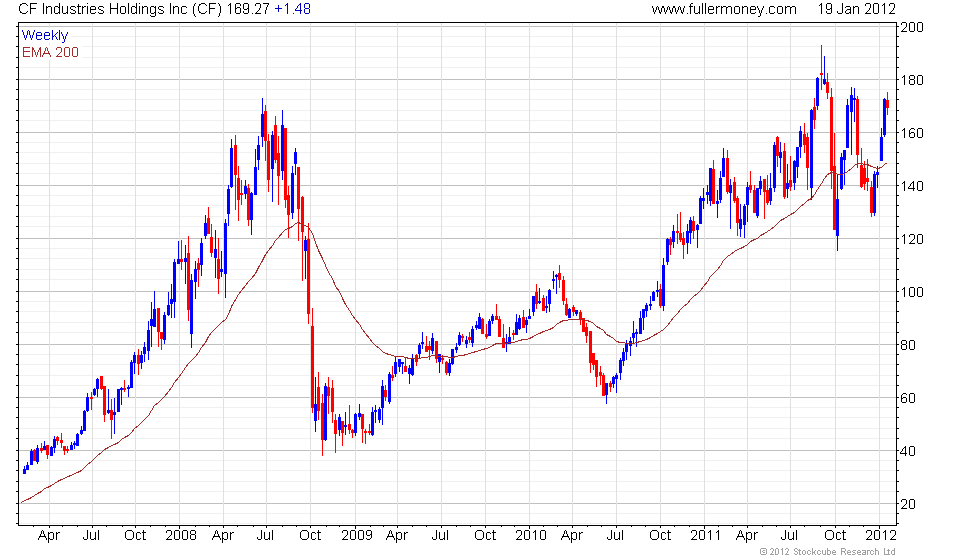
Task: Click the x-axis label 2010
Action: (x=531, y=536)
